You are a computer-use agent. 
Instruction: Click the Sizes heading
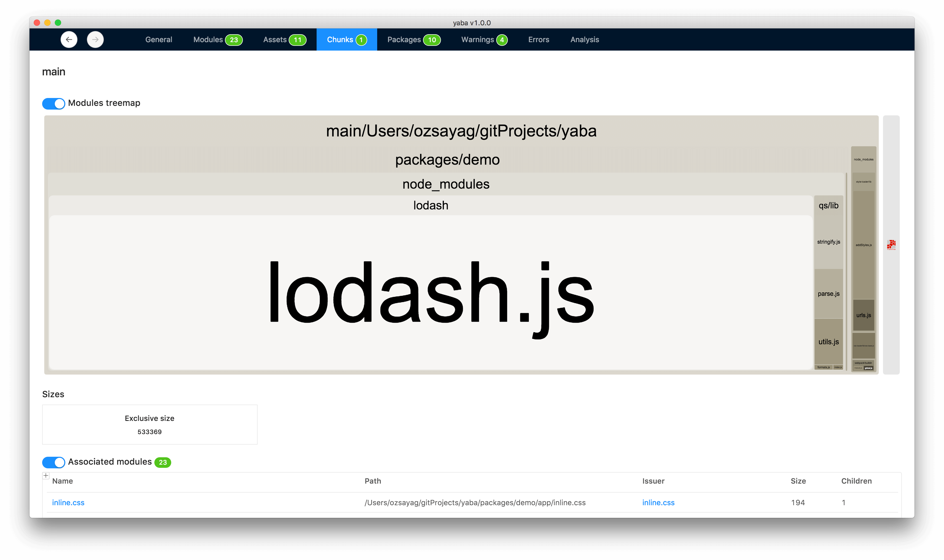[x=53, y=394]
